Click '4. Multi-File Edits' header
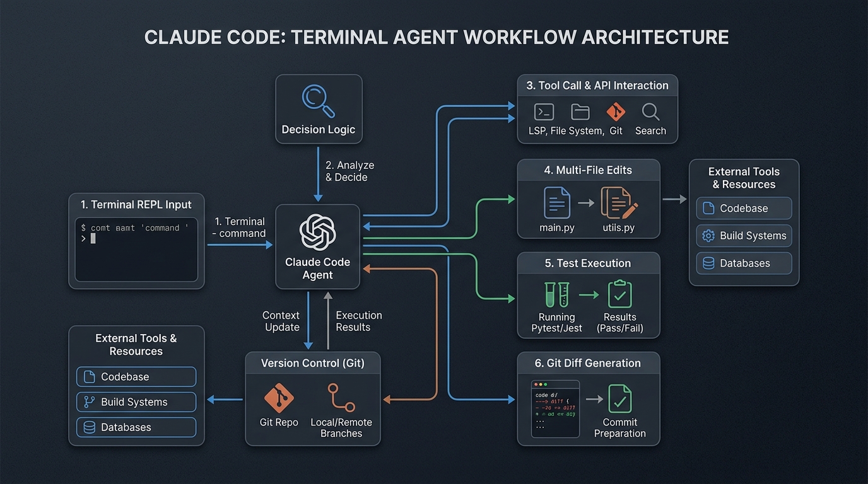Viewport: 868px width, 484px height. point(589,170)
